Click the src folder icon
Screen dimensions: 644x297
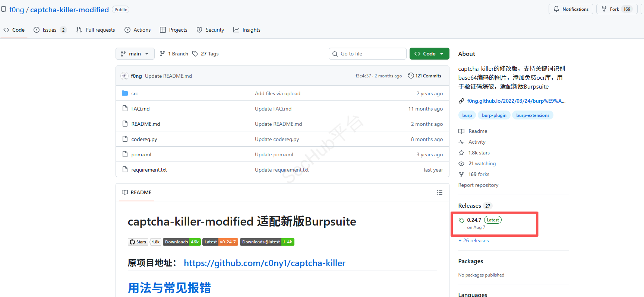(x=125, y=93)
